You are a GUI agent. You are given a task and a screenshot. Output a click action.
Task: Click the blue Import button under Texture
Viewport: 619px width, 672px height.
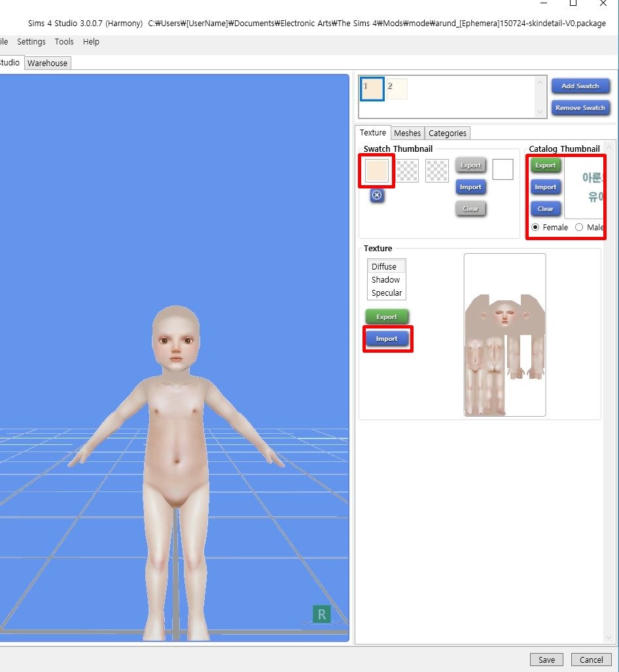pyautogui.click(x=387, y=338)
